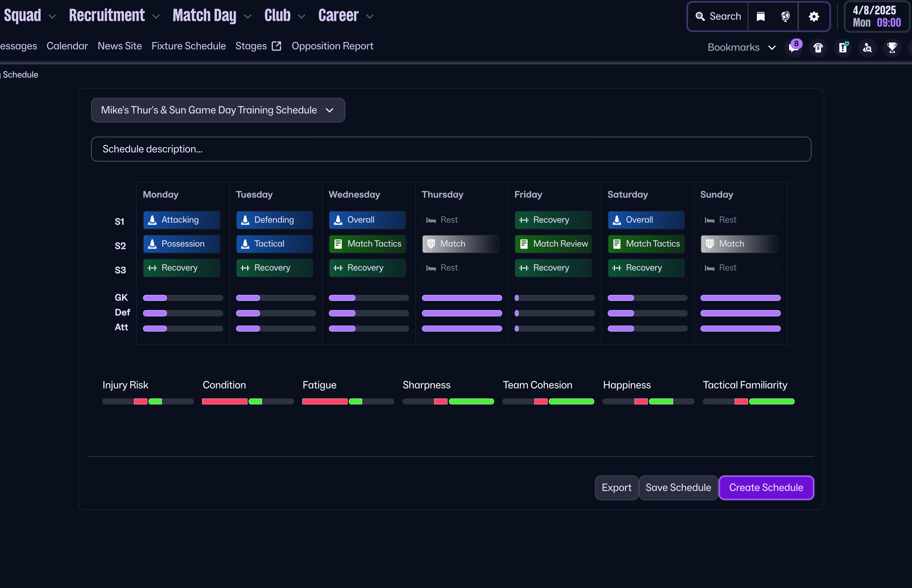912x588 pixels.
Task: Click the Save Schedule button
Action: 678,487
